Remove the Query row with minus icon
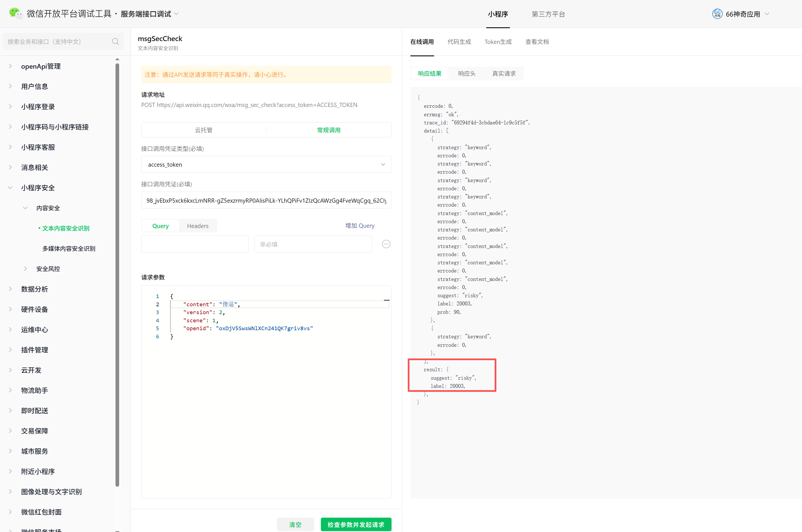The image size is (802, 532). click(x=386, y=244)
